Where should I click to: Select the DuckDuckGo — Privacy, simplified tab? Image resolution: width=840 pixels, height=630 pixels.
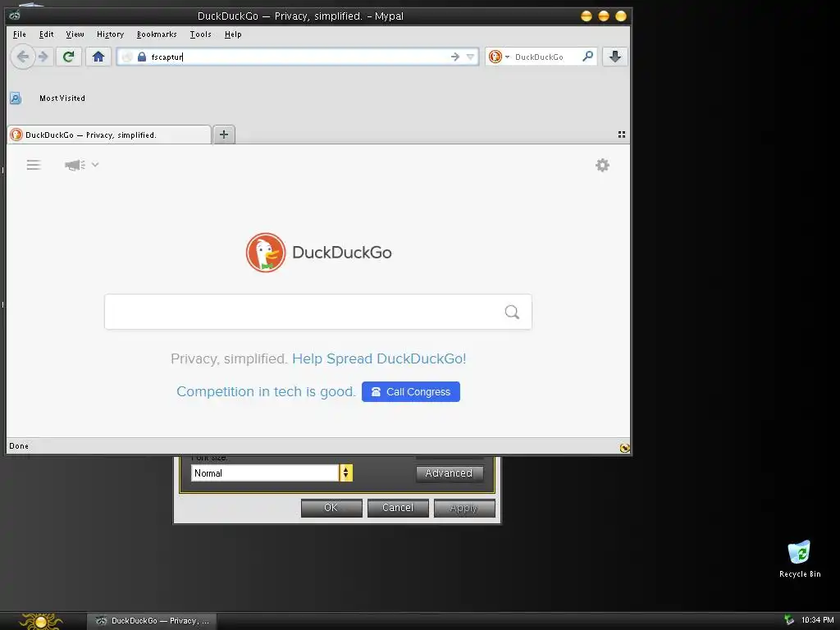109,135
